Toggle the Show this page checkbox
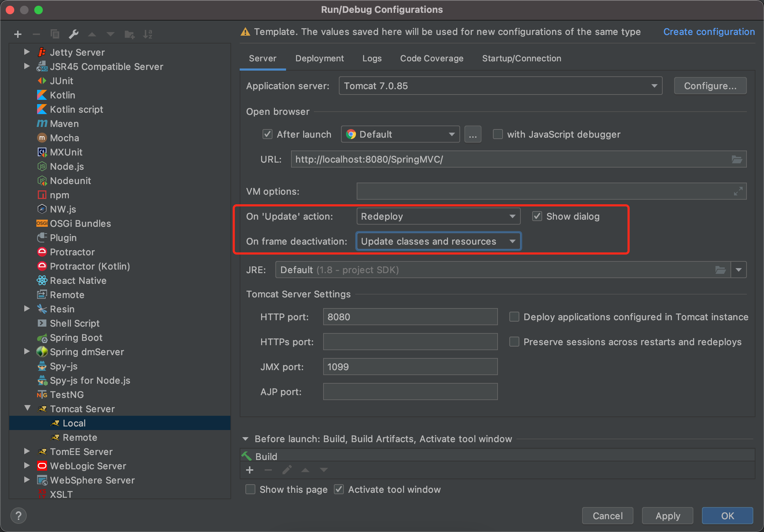The height and width of the screenshot is (532, 764). (x=250, y=490)
